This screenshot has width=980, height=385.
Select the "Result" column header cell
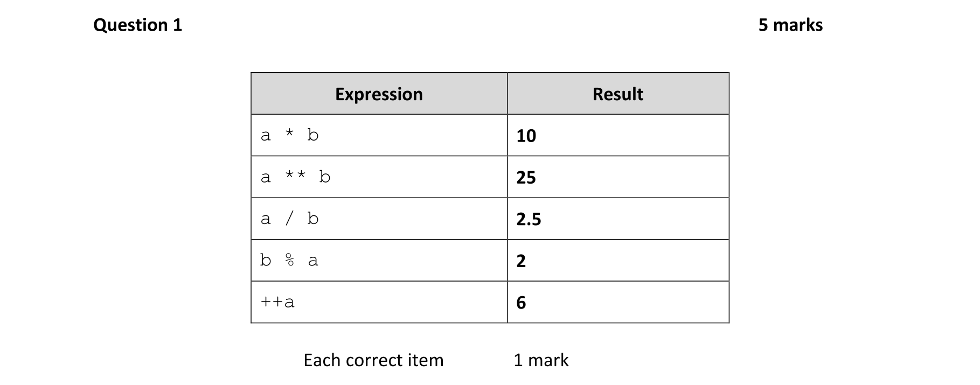pos(617,94)
